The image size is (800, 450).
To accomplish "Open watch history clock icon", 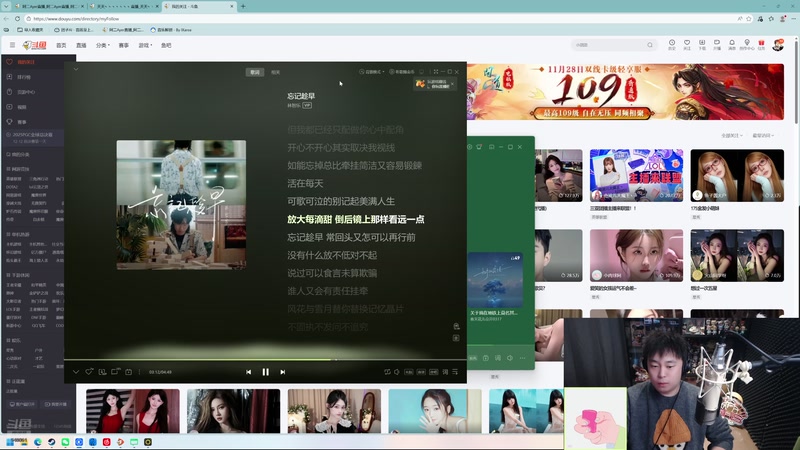I will [x=672, y=44].
